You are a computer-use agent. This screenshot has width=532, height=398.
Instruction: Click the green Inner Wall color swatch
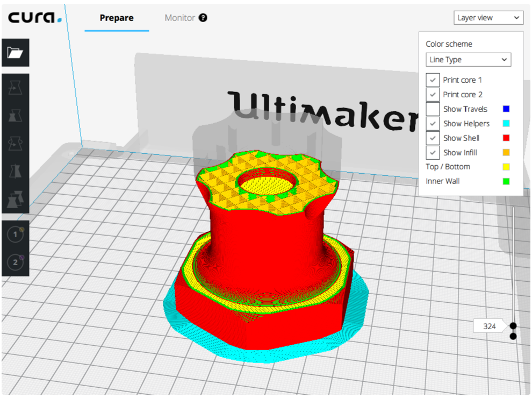click(506, 181)
